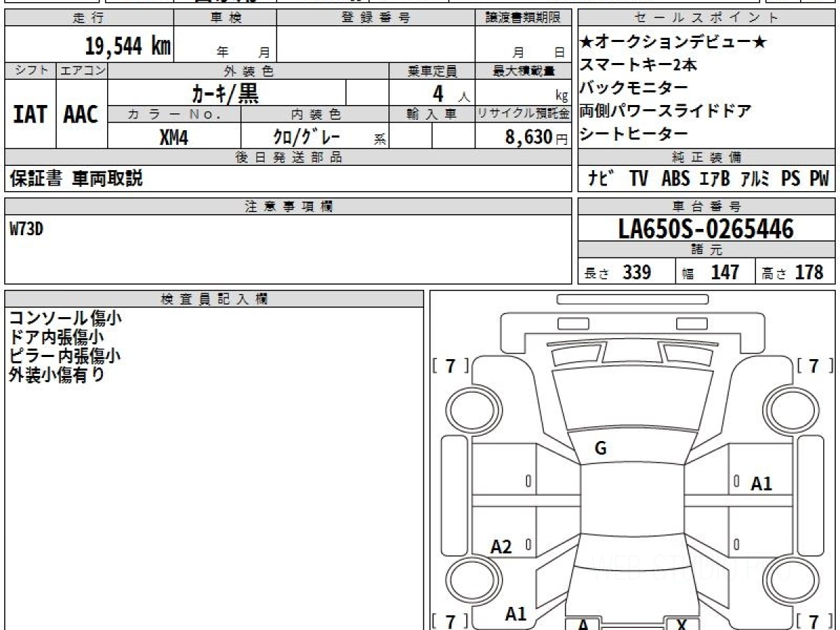This screenshot has height=630, width=840.
Task: Click the 車台番号 header
Action: tap(707, 206)
